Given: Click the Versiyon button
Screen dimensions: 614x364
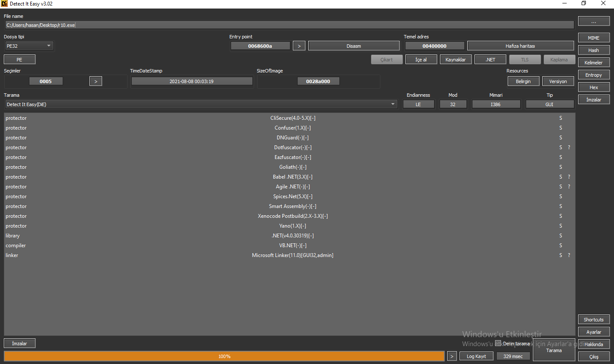Looking at the screenshot, I should (x=559, y=81).
